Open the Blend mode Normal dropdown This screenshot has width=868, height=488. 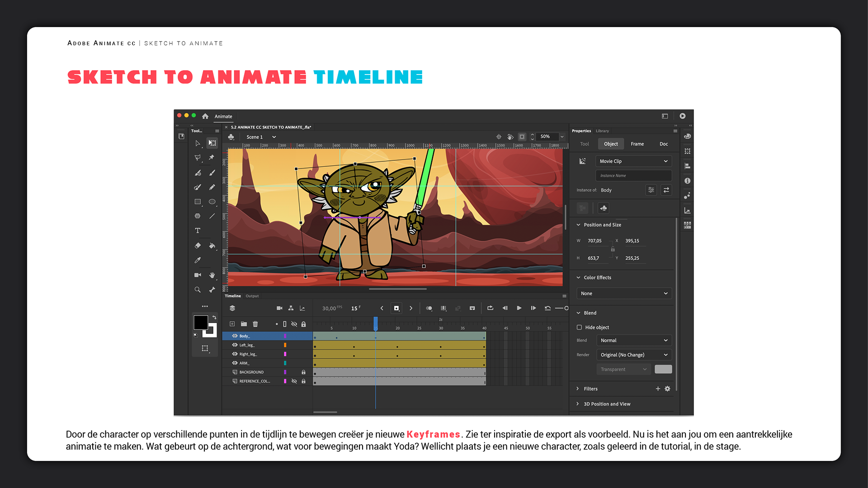633,340
